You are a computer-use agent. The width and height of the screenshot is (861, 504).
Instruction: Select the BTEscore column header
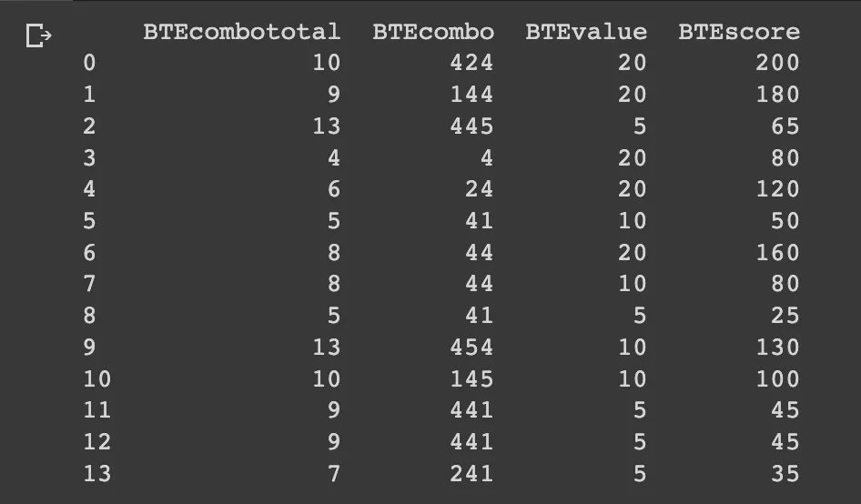tap(739, 32)
